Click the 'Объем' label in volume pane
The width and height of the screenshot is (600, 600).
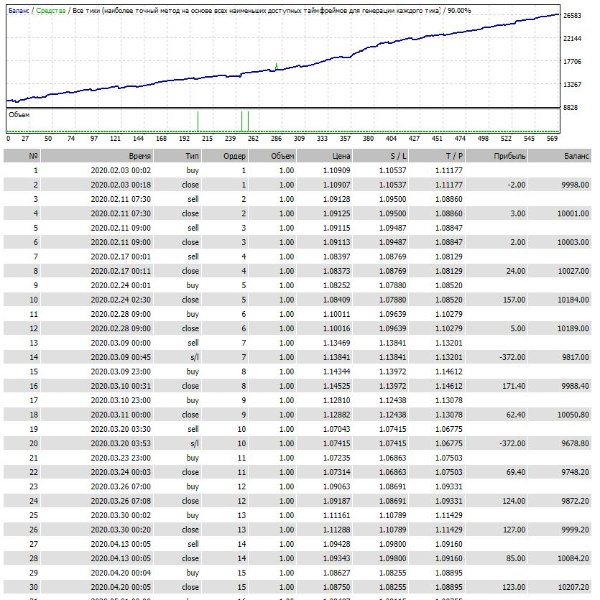[x=19, y=114]
